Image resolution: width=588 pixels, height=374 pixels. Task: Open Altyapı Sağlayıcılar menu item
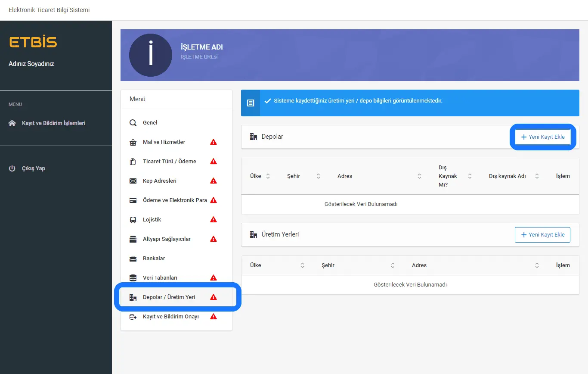coord(167,239)
